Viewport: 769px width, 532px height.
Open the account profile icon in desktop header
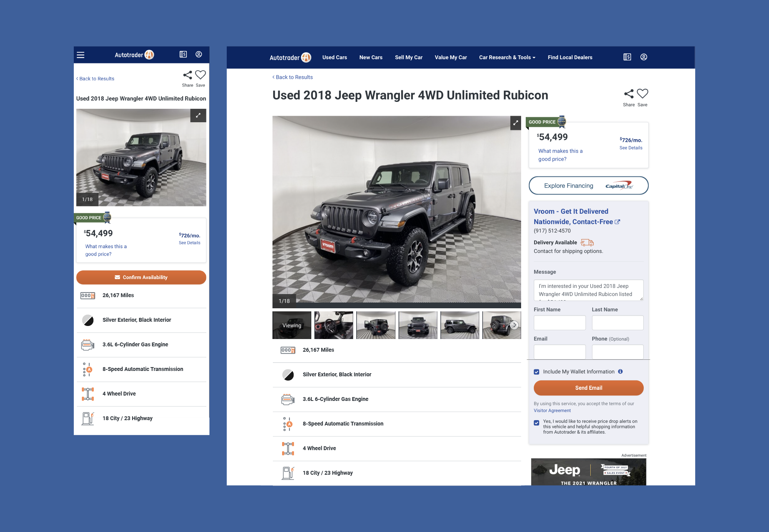click(644, 57)
